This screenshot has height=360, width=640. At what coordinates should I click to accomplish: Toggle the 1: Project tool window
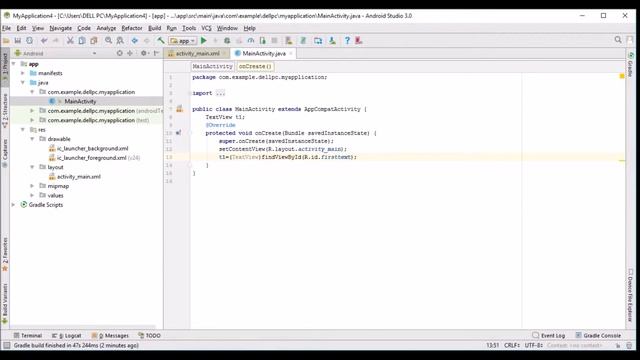[5, 68]
